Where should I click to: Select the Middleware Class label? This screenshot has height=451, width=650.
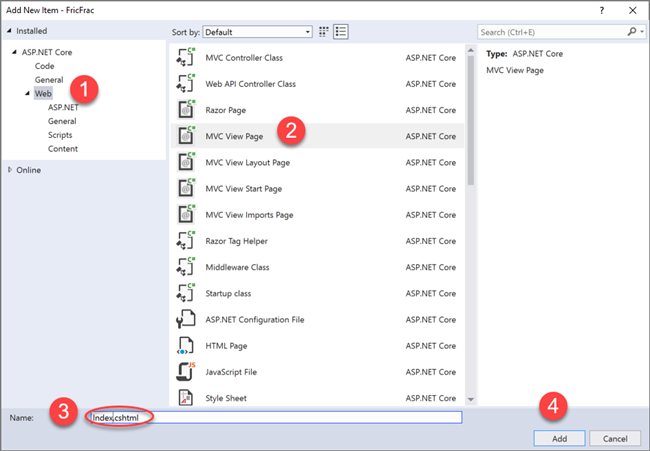238,267
